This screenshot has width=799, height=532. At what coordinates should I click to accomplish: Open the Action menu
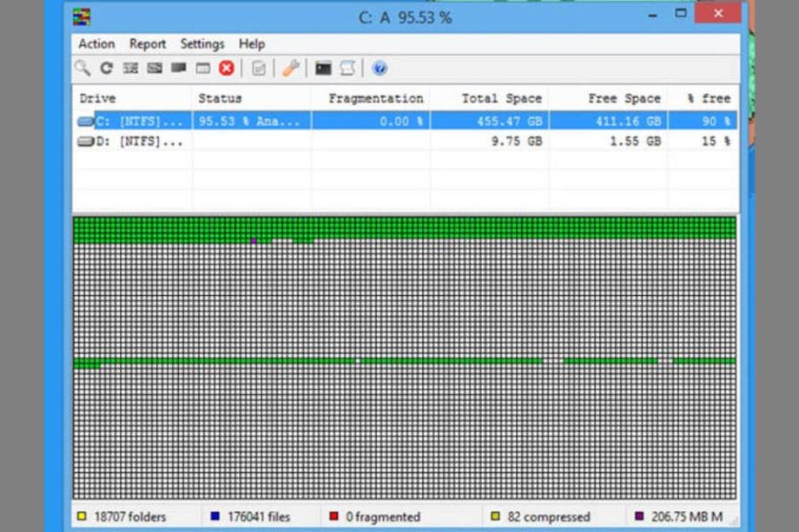96,43
